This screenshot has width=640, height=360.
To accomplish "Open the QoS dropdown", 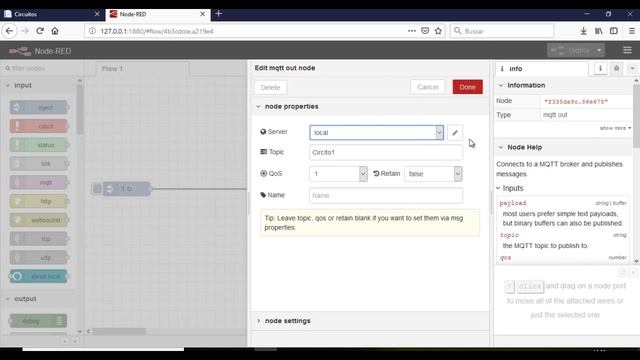I will click(x=338, y=174).
